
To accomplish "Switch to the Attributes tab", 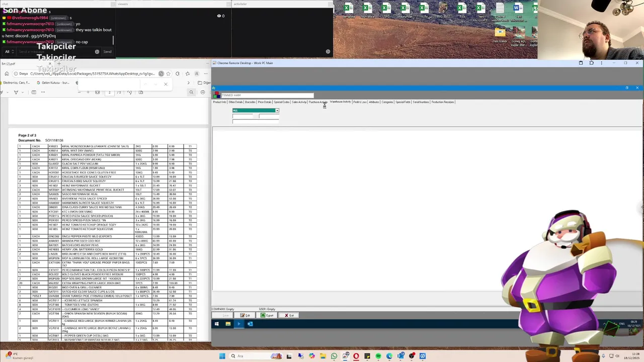I will 374,102.
